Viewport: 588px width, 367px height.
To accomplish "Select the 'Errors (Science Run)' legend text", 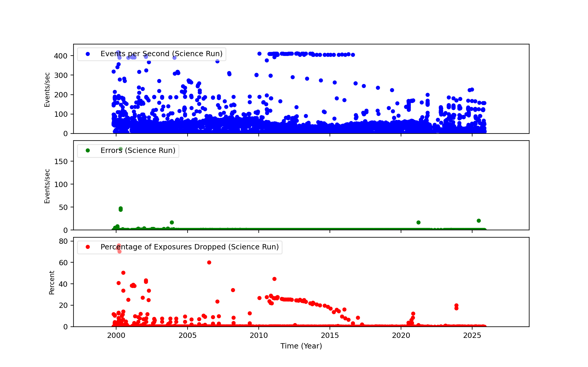I will (138, 151).
